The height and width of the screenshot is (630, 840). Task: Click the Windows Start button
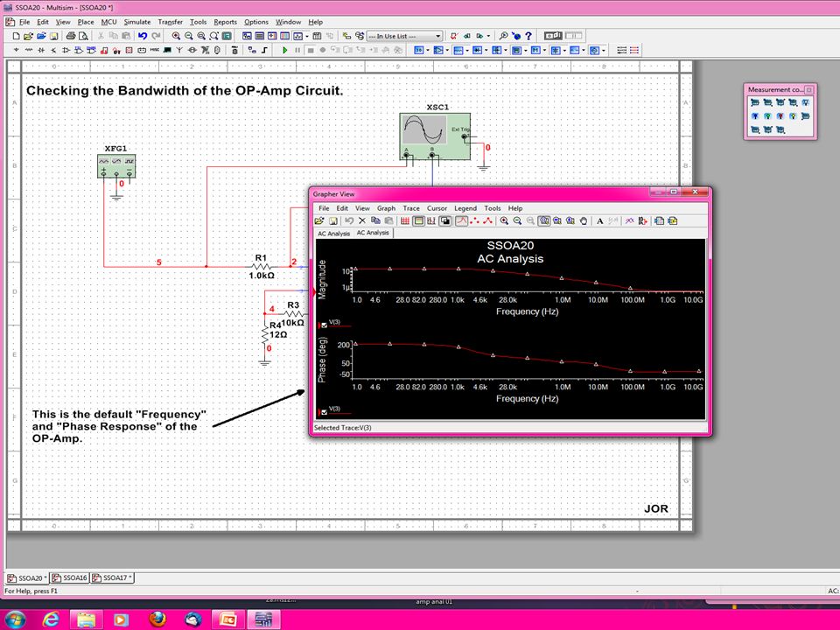click(15, 619)
